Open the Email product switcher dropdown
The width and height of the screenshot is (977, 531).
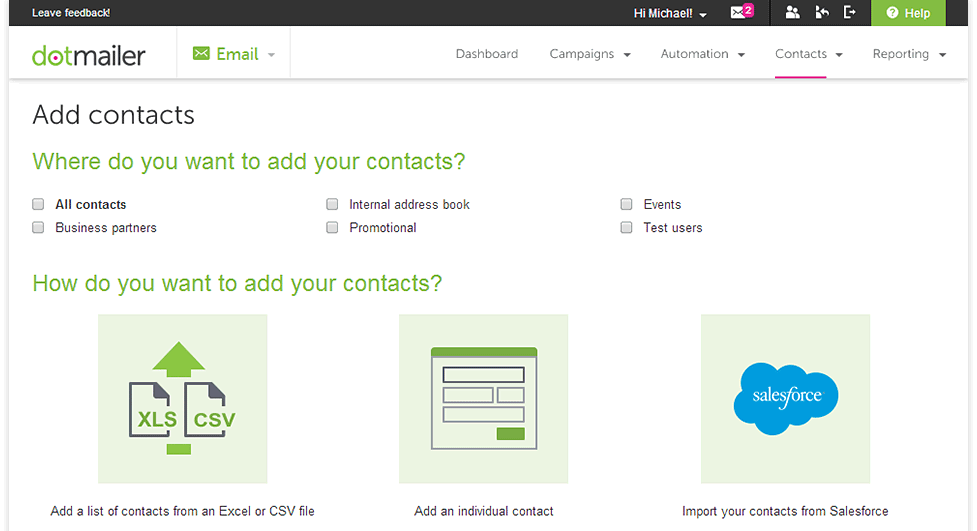pos(234,54)
